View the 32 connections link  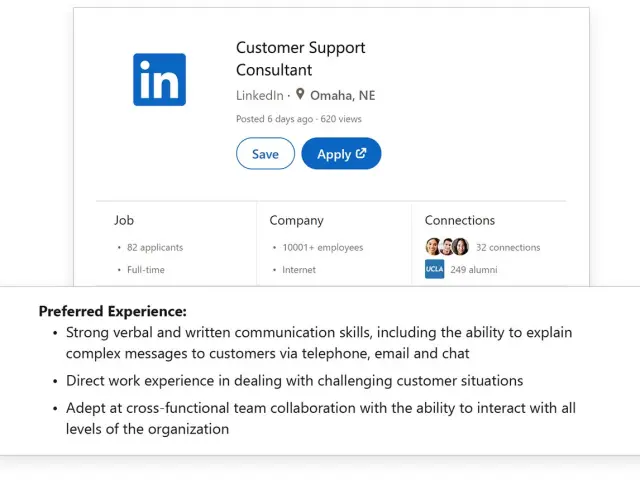pyautogui.click(x=508, y=247)
